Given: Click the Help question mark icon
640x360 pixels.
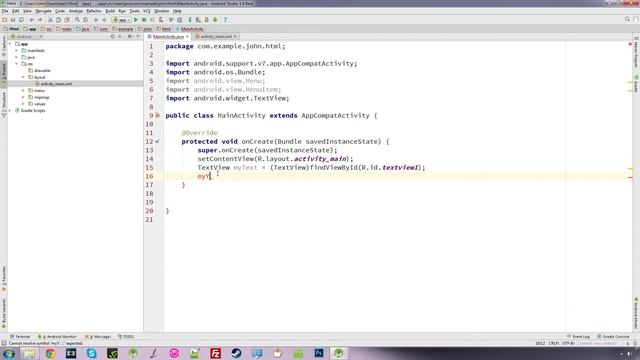Looking at the screenshot, I should tap(225, 20).
